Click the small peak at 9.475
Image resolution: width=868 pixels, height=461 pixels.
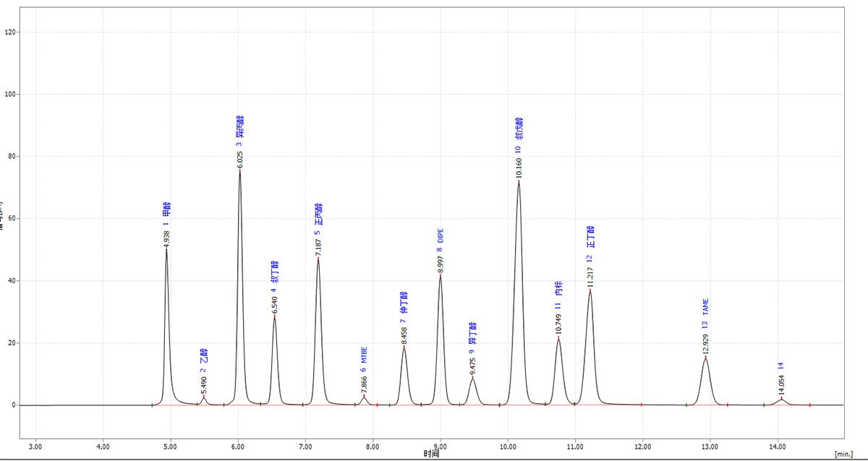pos(472,377)
